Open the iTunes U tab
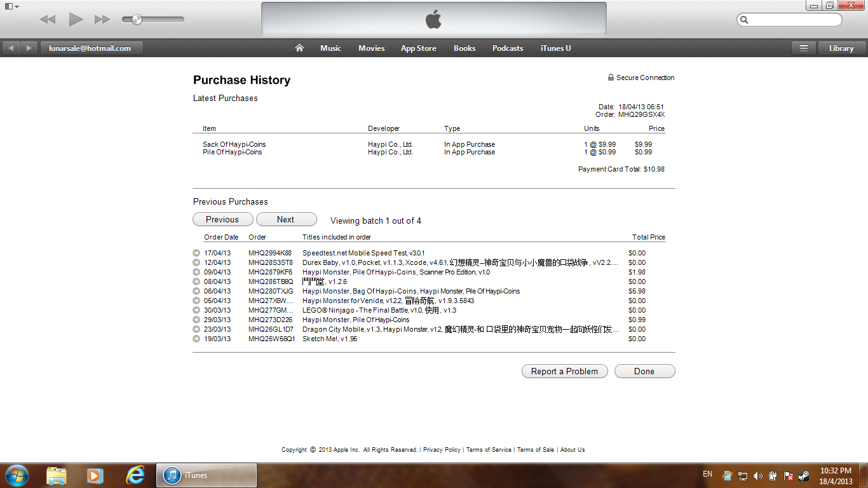 click(555, 48)
